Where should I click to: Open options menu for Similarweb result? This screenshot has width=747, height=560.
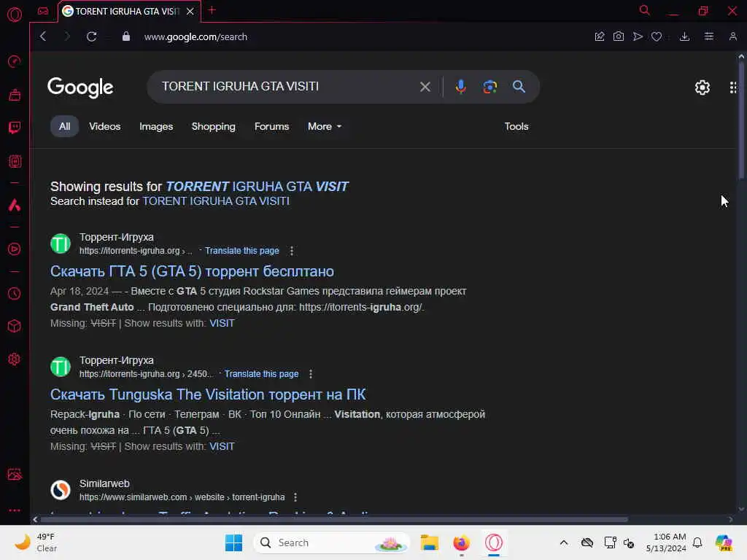click(x=295, y=497)
